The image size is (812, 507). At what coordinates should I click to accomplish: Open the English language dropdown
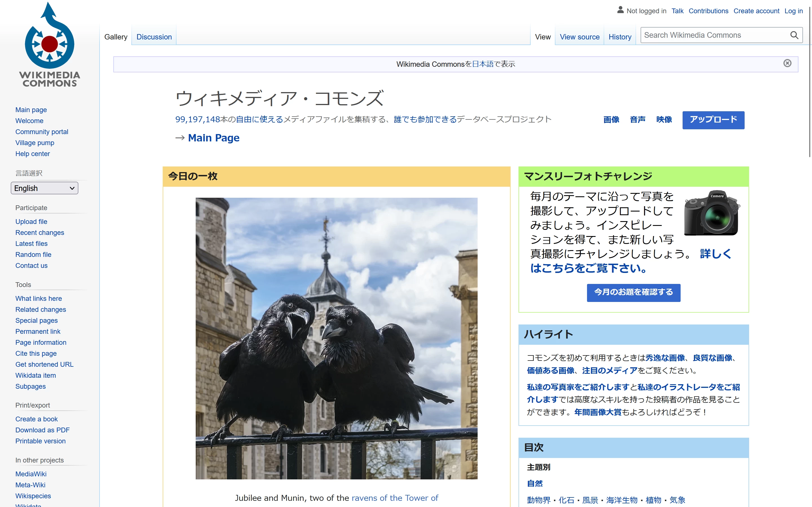44,188
